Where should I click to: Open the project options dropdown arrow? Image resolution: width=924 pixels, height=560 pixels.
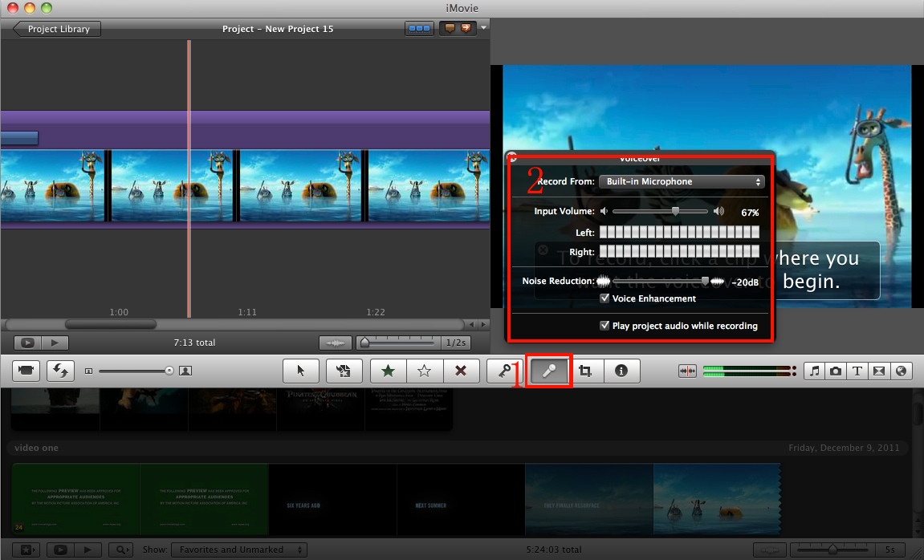(x=484, y=27)
